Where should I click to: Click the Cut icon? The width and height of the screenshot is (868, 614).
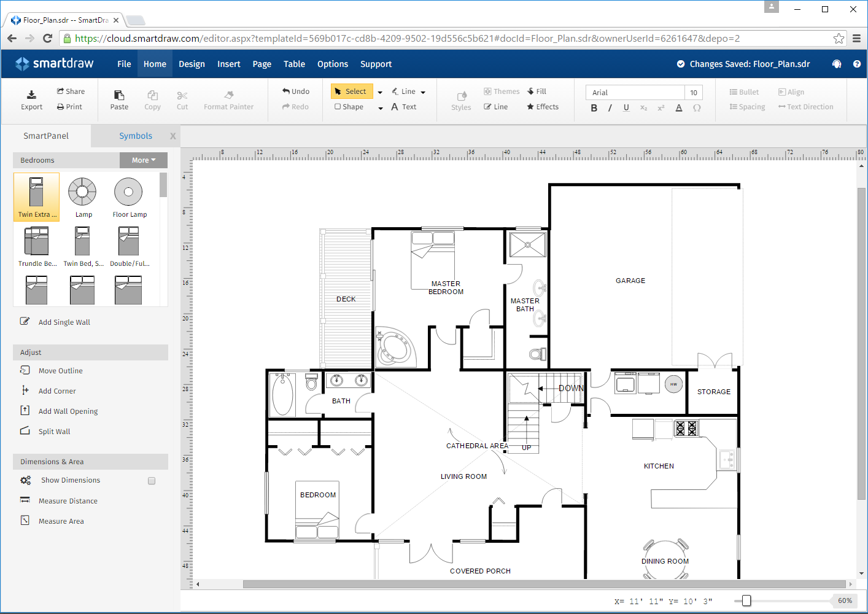tap(182, 98)
